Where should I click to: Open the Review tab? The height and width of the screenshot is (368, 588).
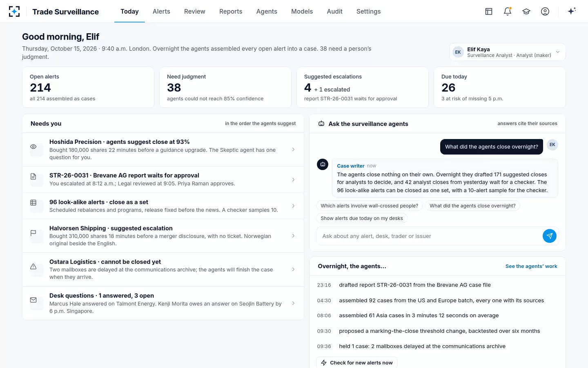click(x=194, y=11)
